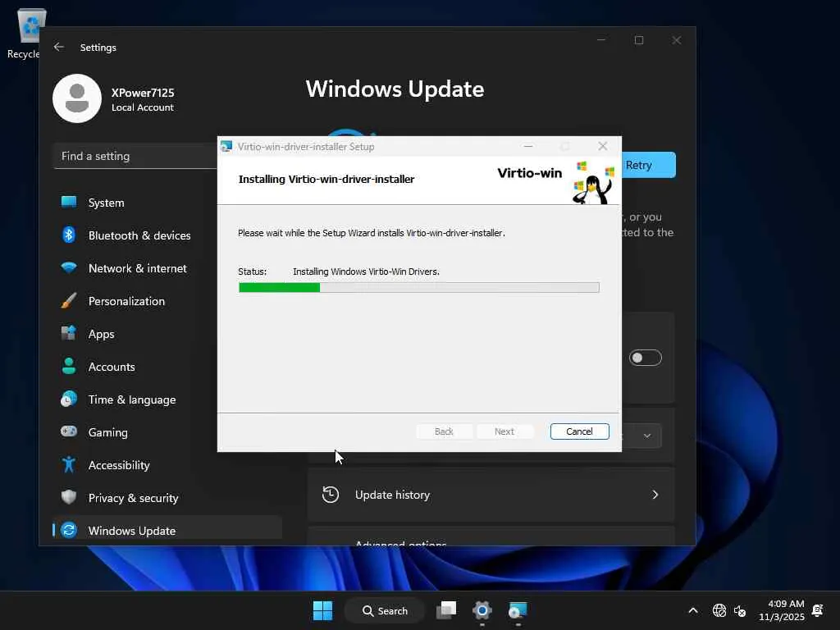Click the taskbar Search box
This screenshot has height=630, width=840.
385,610
